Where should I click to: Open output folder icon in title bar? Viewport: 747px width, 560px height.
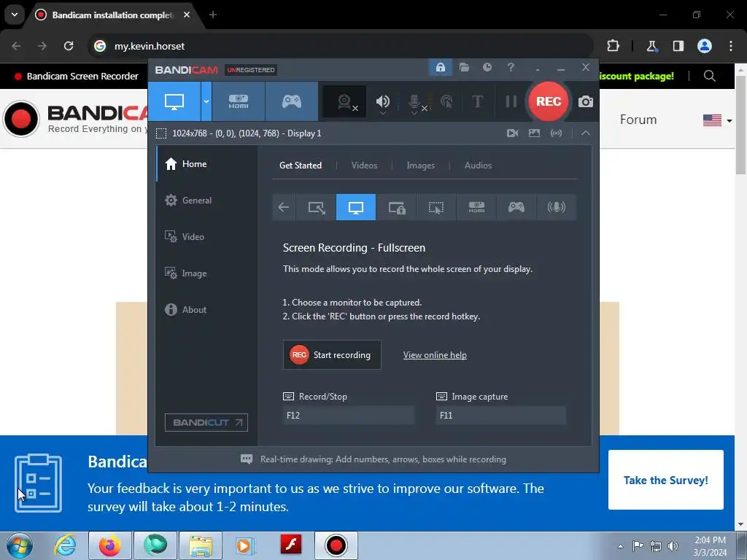point(464,67)
